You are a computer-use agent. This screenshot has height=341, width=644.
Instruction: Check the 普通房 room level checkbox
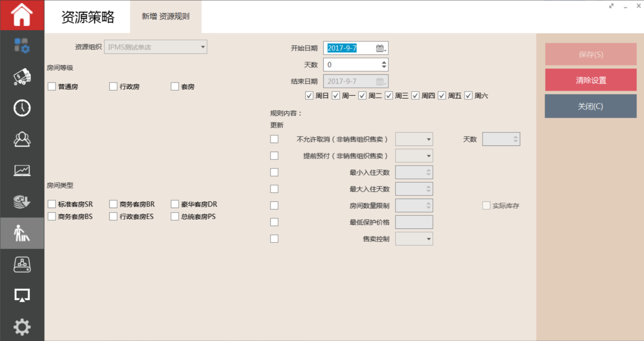point(52,87)
